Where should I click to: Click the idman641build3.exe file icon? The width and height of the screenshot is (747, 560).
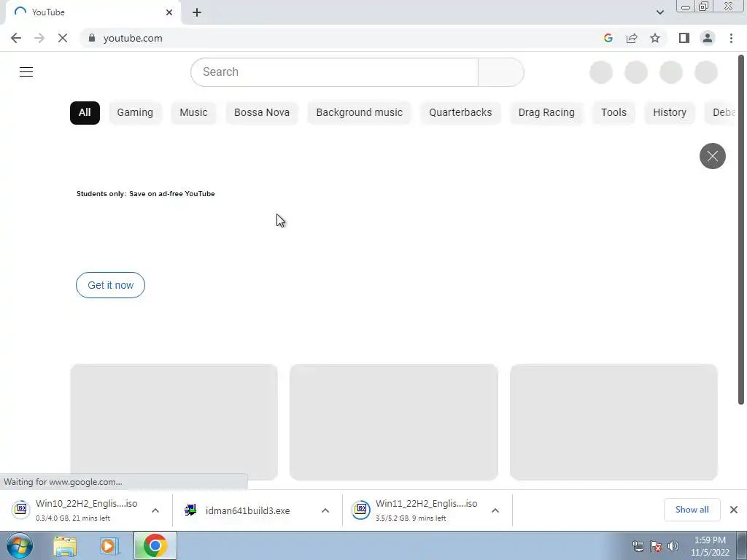pyautogui.click(x=190, y=510)
